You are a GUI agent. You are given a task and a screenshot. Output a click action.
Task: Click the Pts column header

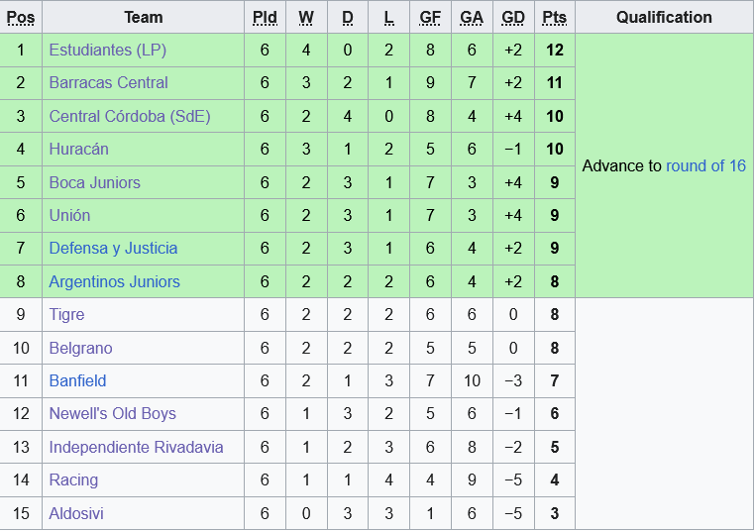pyautogui.click(x=554, y=17)
